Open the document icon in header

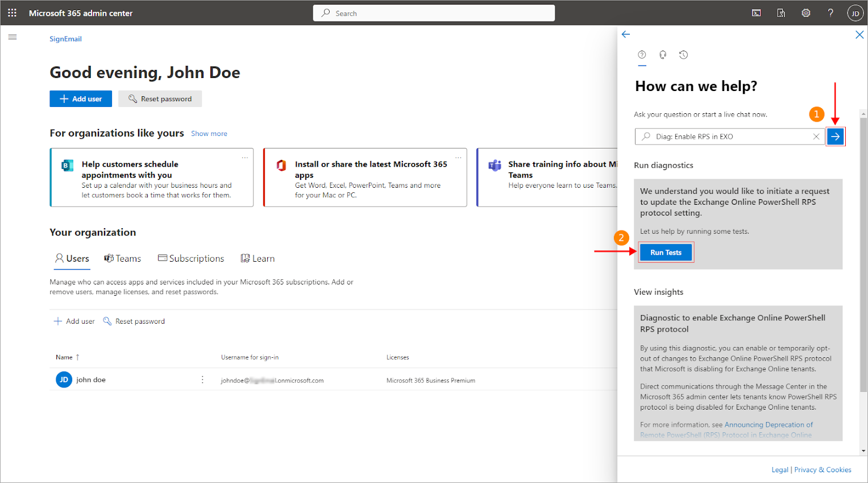point(781,13)
